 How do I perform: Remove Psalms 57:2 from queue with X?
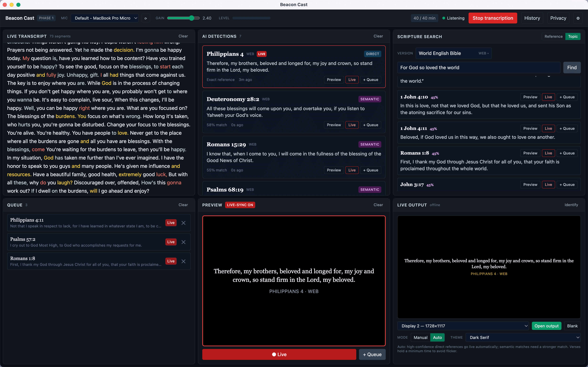(184, 242)
